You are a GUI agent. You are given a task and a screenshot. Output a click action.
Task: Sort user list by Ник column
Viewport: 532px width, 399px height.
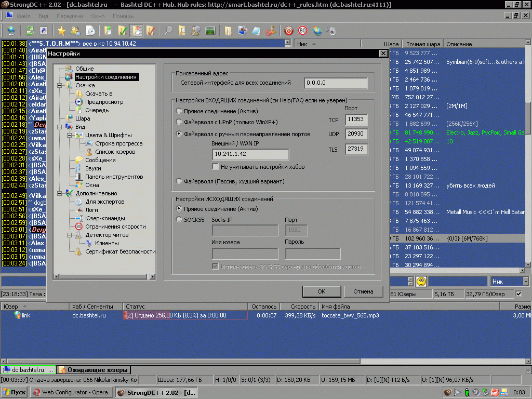(x=327, y=44)
